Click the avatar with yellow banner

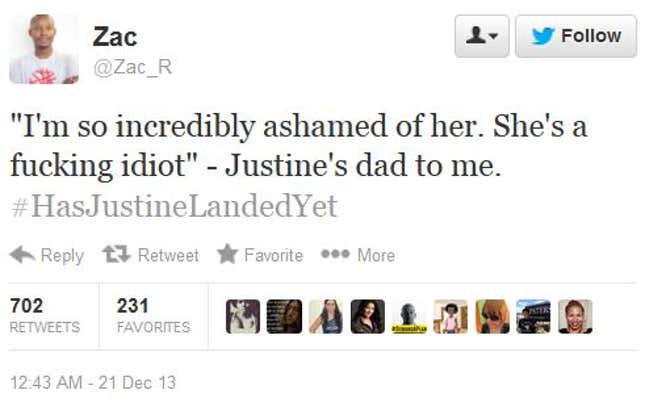click(409, 316)
